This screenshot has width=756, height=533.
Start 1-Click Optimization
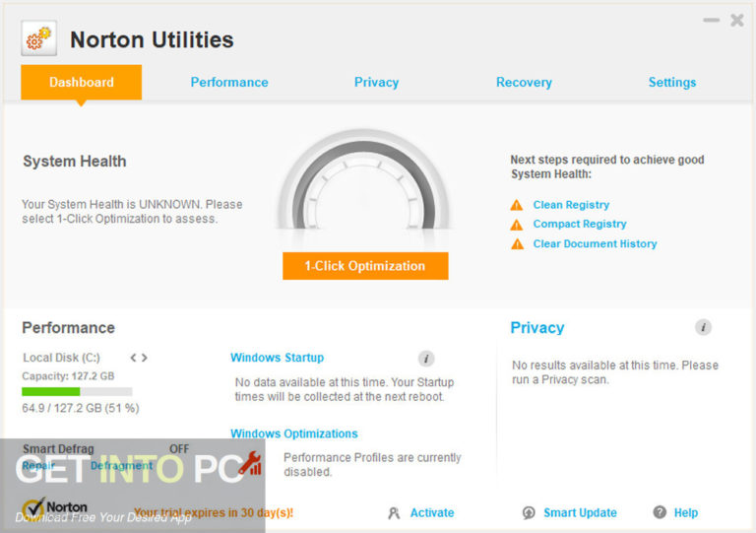[365, 266]
